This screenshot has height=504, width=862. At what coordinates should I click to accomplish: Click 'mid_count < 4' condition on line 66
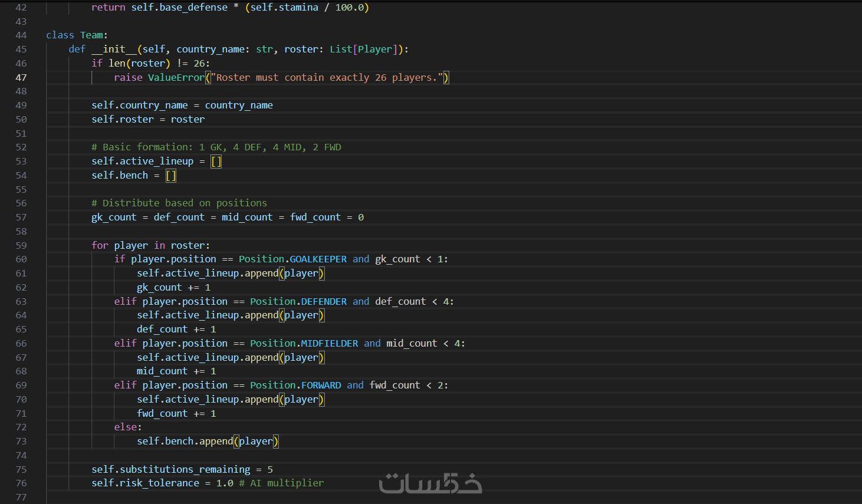click(x=423, y=344)
